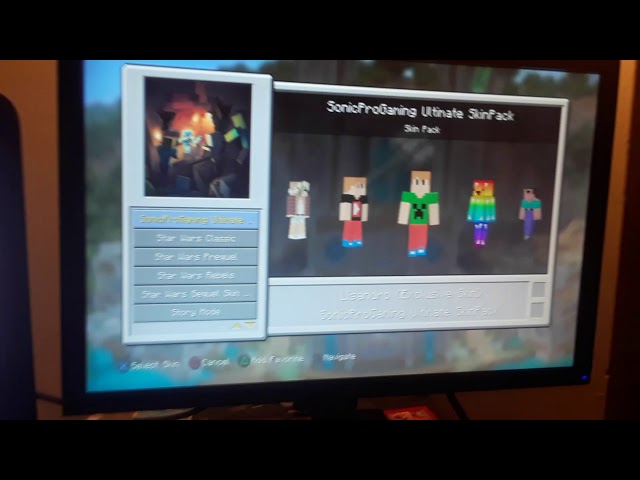
Task: Open the Star Wars Classic skin pack
Action: pos(196,238)
